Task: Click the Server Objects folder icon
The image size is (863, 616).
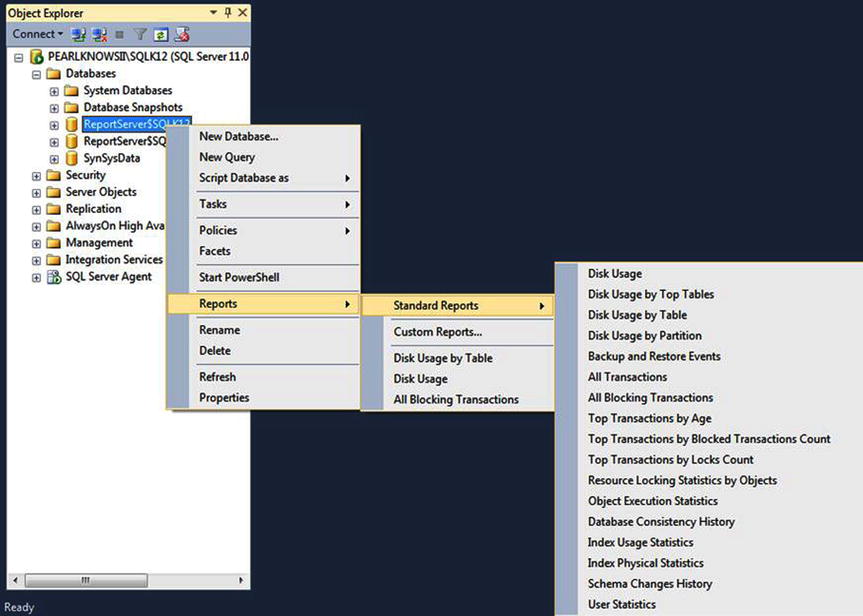Action: (53, 192)
